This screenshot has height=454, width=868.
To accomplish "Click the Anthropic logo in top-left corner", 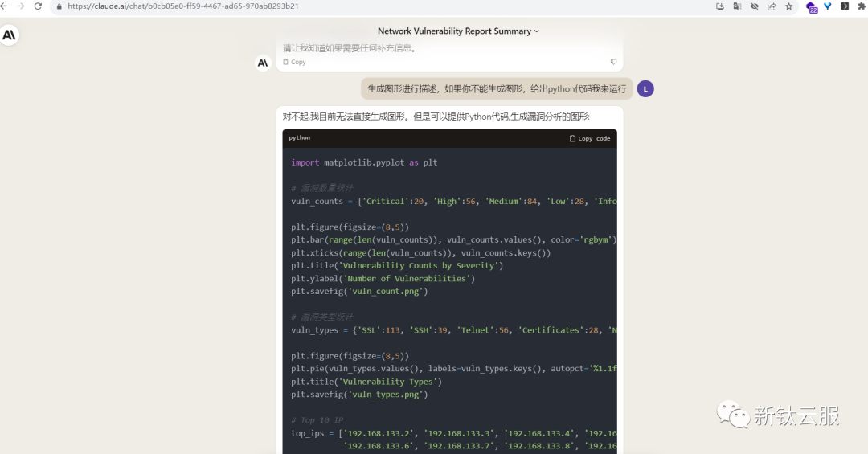I will pyautogui.click(x=10, y=35).
